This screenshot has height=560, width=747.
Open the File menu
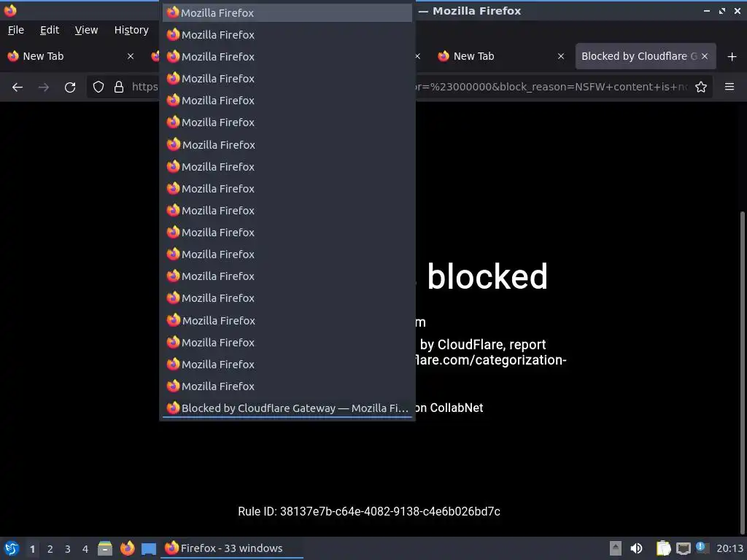[16, 30]
